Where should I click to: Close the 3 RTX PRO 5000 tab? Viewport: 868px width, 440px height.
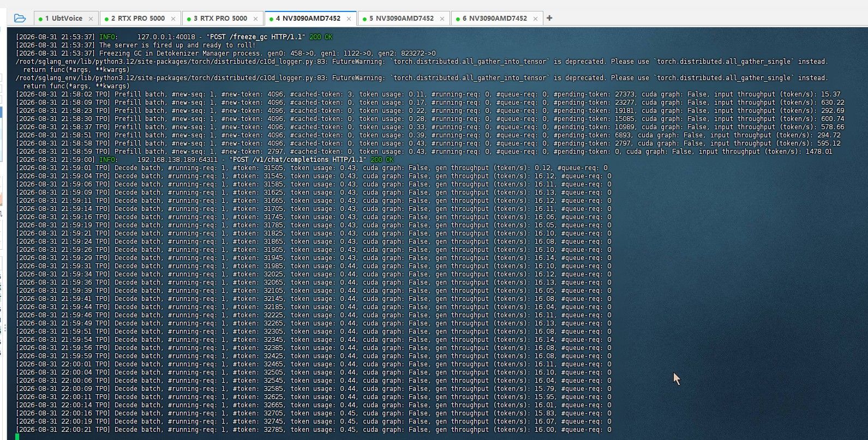255,19
